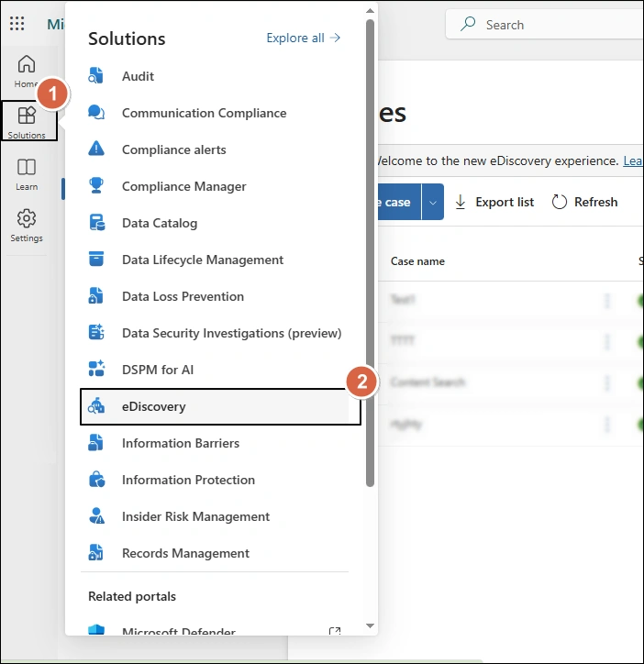Select Communication Compliance from Solutions
The height and width of the screenshot is (664, 644).
coord(215,113)
